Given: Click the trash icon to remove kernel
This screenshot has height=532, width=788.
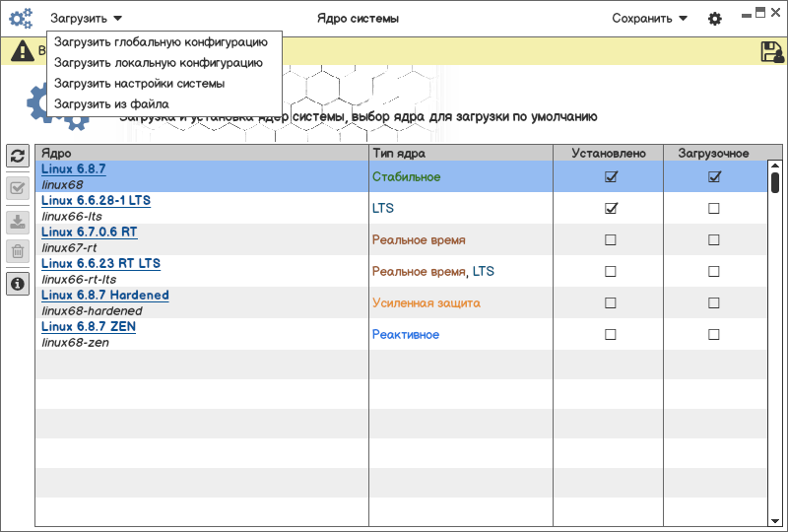Looking at the screenshot, I should coord(18,251).
